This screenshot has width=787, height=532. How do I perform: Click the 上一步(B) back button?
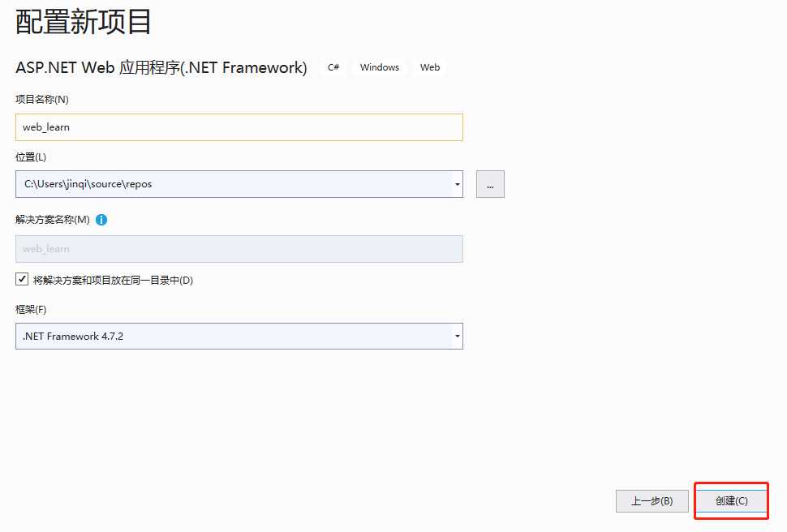[x=652, y=501]
